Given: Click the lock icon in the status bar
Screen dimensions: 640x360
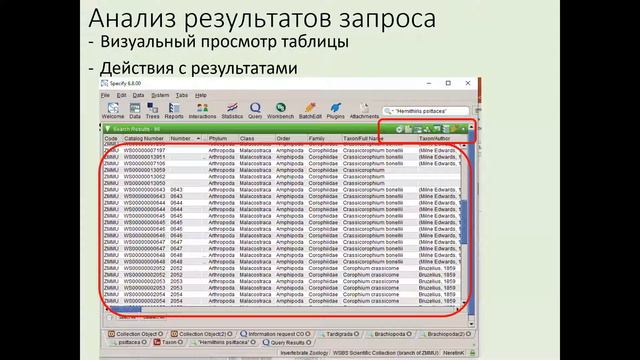Looking at the screenshot, I should (472, 353).
